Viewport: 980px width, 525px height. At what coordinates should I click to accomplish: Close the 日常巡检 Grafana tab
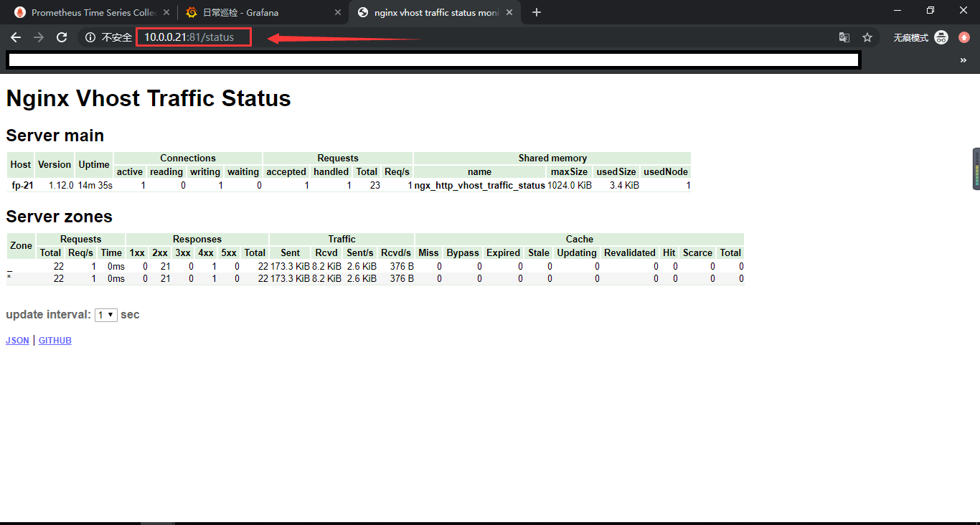(x=338, y=12)
